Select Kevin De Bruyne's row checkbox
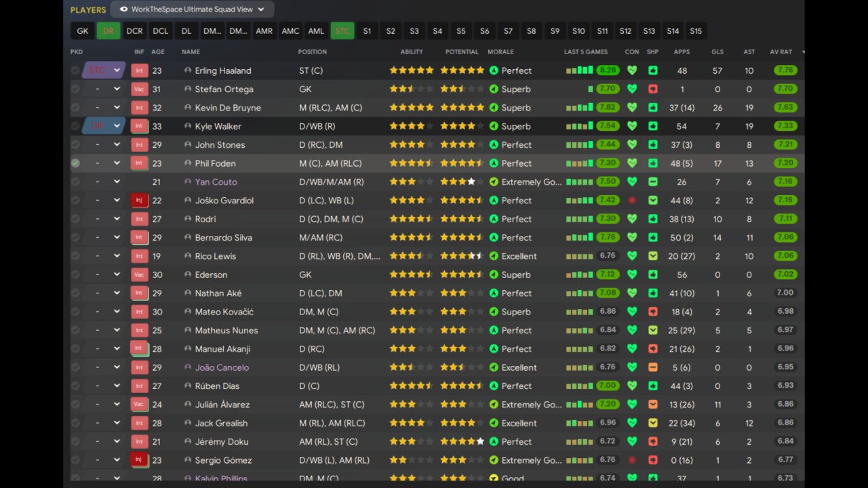 [x=75, y=108]
